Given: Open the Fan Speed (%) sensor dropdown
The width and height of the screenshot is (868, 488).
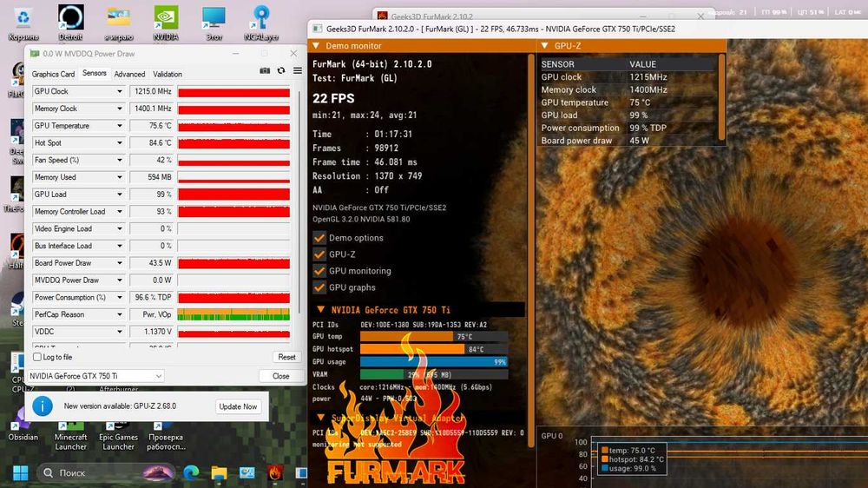Looking at the screenshot, I should tap(120, 160).
